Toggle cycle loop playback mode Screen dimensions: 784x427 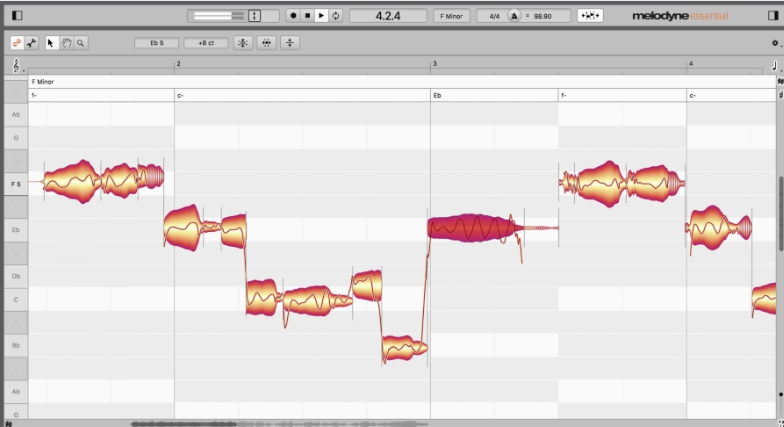[335, 16]
